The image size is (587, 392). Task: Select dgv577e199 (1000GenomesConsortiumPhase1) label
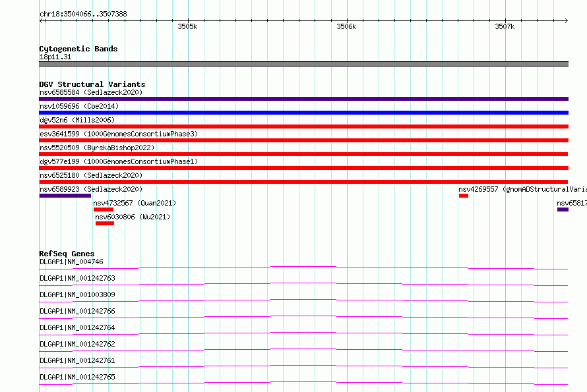point(119,161)
